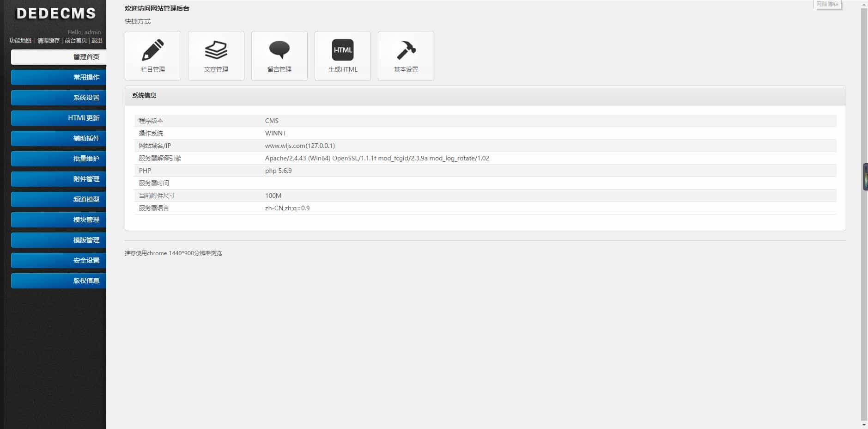Open 栏目管理 pencil shortcut icon
Image resolution: width=868 pixels, height=429 pixels.
(153, 56)
